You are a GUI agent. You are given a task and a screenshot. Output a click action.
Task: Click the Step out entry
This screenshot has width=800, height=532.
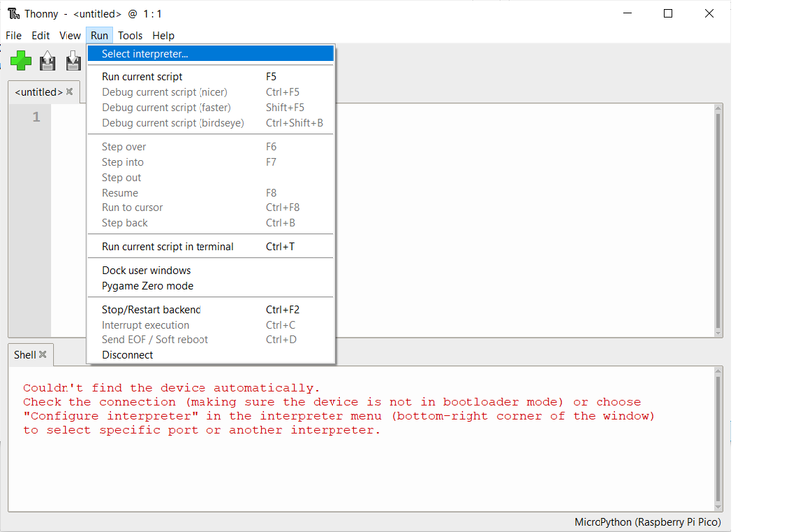pos(211,177)
